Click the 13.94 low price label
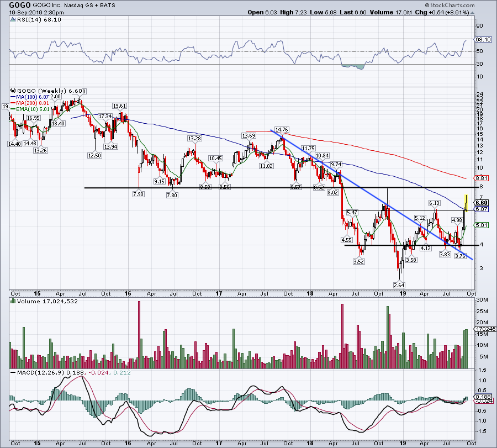The height and width of the screenshot is (448, 497). coord(110,146)
